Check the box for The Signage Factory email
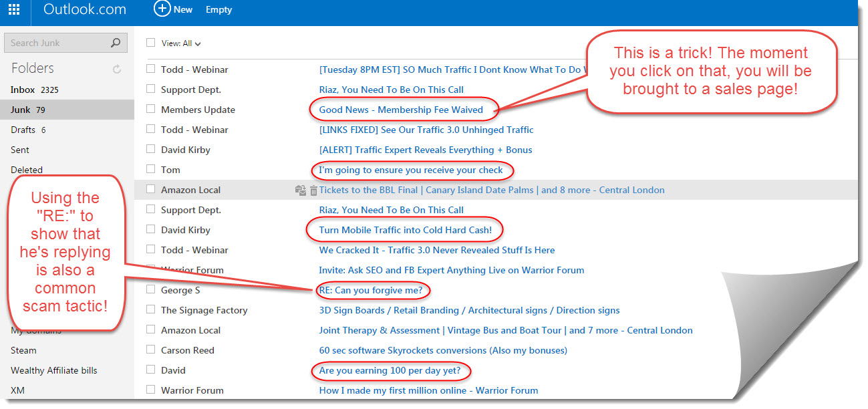The width and height of the screenshot is (868, 409). click(x=150, y=309)
